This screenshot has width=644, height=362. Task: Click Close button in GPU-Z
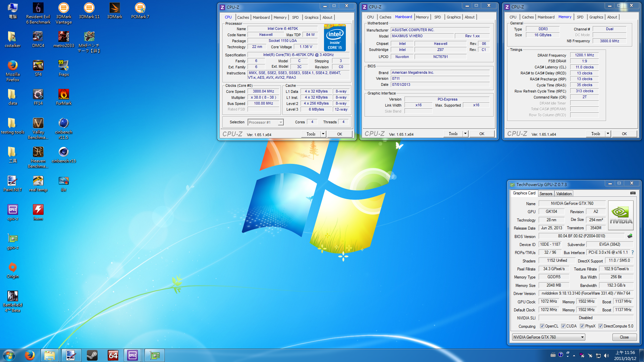pyautogui.click(x=624, y=337)
